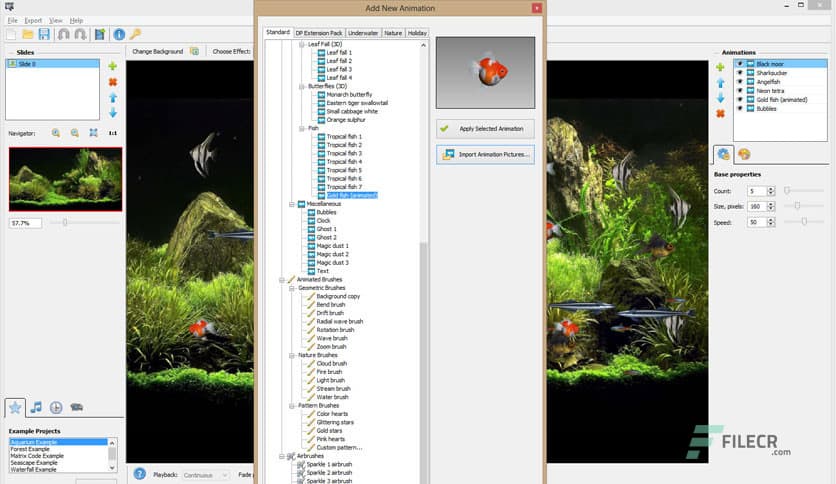This screenshot has height=484, width=836.
Task: Move the slide up with the blue arrow
Action: click(x=113, y=98)
